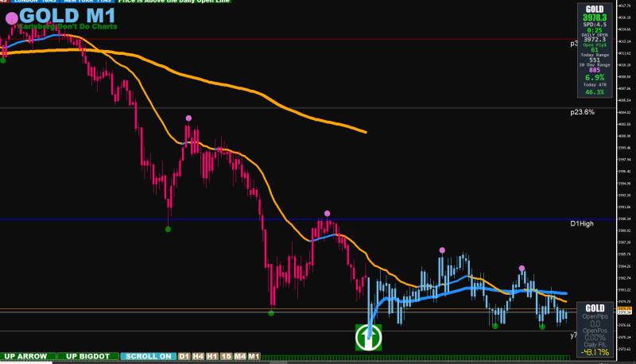Click the 20 Day Range value 885
This screenshot has width=636, height=364.
[x=595, y=70]
